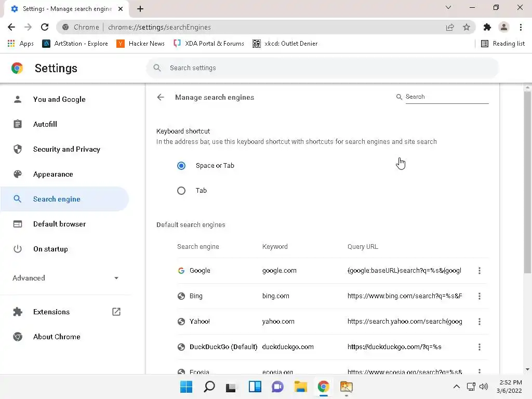Open ArtStation - Explore bookmark
532x399 pixels.
(75, 44)
